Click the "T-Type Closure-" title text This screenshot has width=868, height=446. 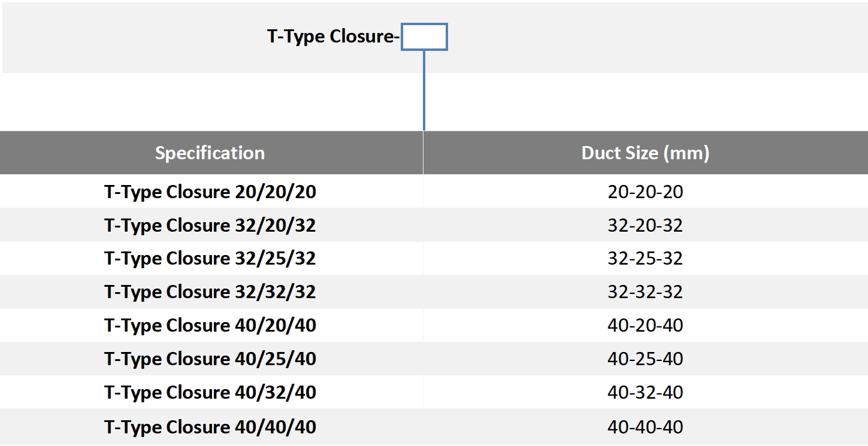click(x=333, y=37)
